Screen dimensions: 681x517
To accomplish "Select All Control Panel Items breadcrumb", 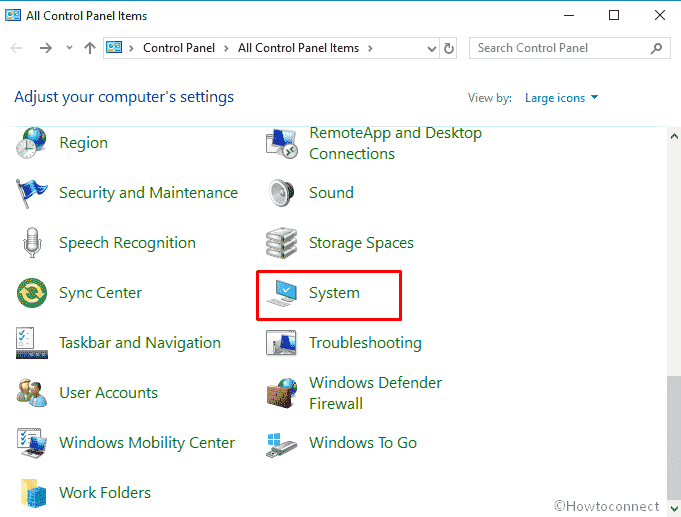I will tap(299, 48).
